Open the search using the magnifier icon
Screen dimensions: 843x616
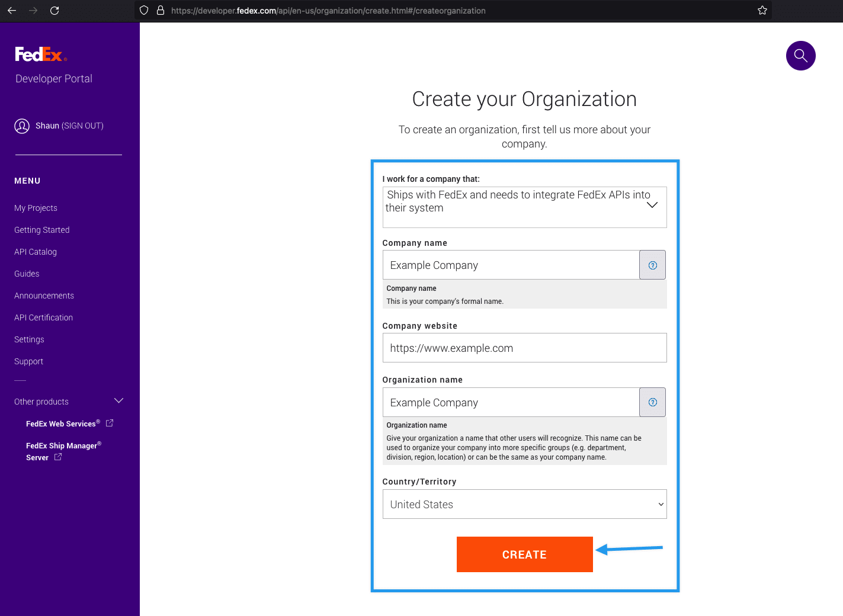[x=800, y=56]
